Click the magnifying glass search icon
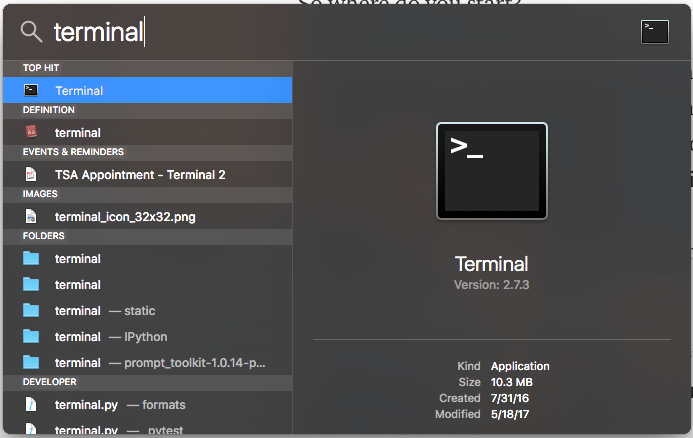 click(31, 32)
